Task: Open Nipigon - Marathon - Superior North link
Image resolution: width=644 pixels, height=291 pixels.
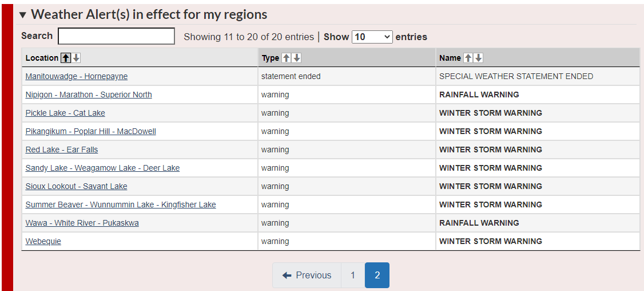Action: pyautogui.click(x=89, y=95)
